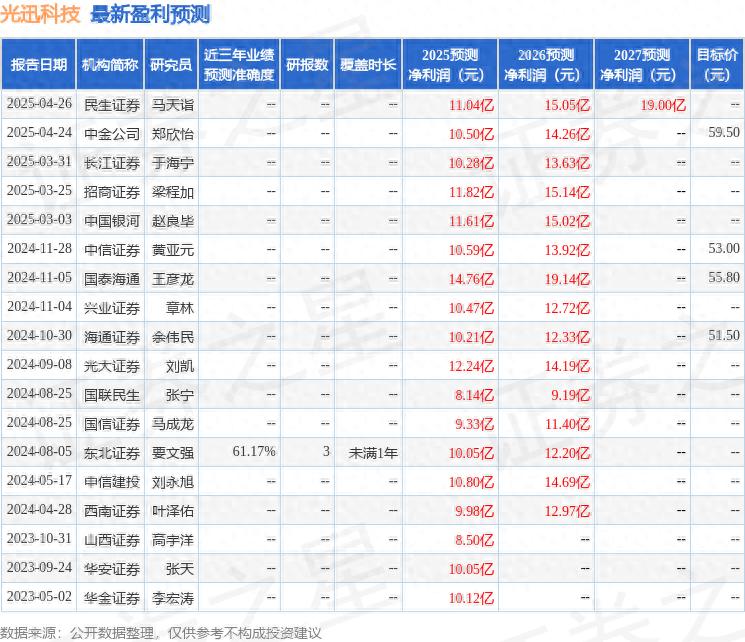Click the 14.69亿 forecast value

pos(567,482)
